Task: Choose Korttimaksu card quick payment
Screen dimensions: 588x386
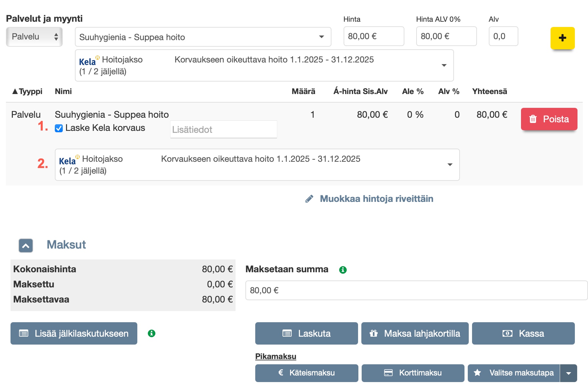Action: pos(413,373)
